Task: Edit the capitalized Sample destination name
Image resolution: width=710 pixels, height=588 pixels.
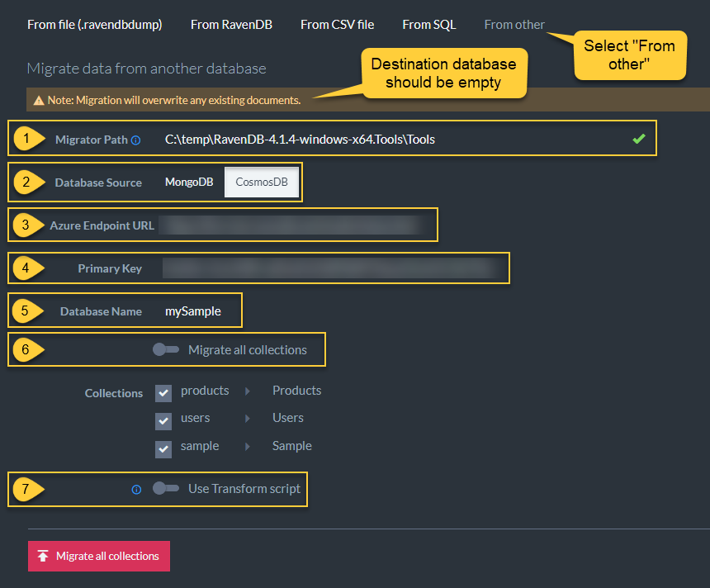Action: 292,446
